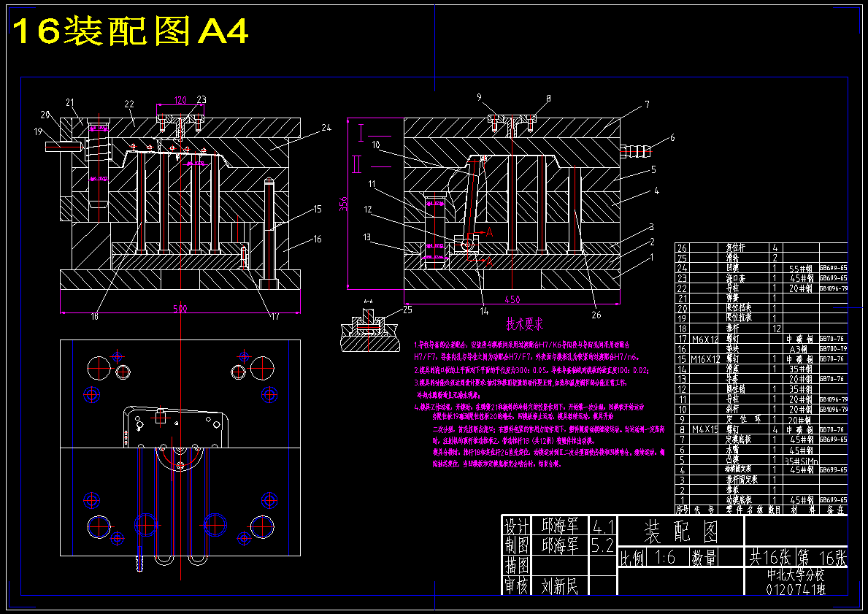Click the "备注" header of the parts list
The width and height of the screenshot is (868, 614).
[834, 508]
